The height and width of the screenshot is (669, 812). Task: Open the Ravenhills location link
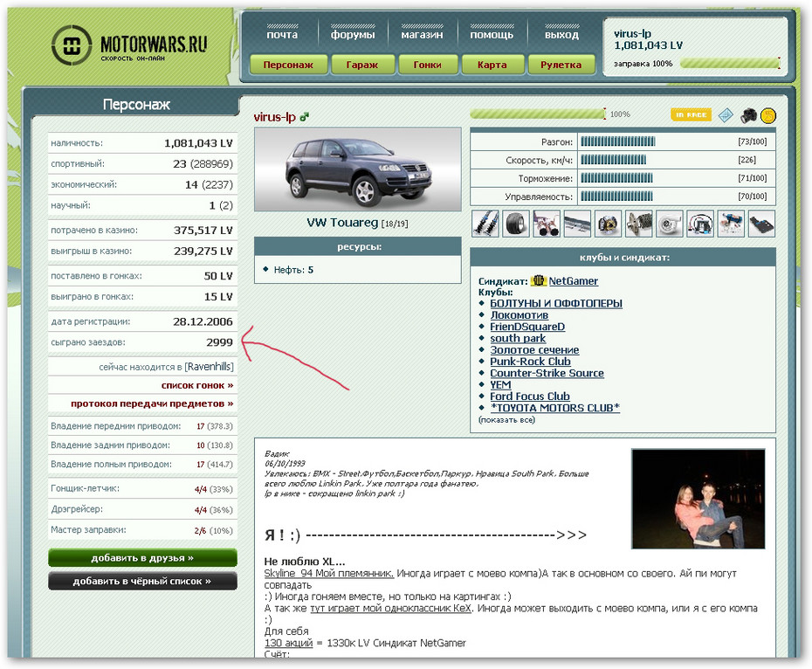pyautogui.click(x=210, y=366)
